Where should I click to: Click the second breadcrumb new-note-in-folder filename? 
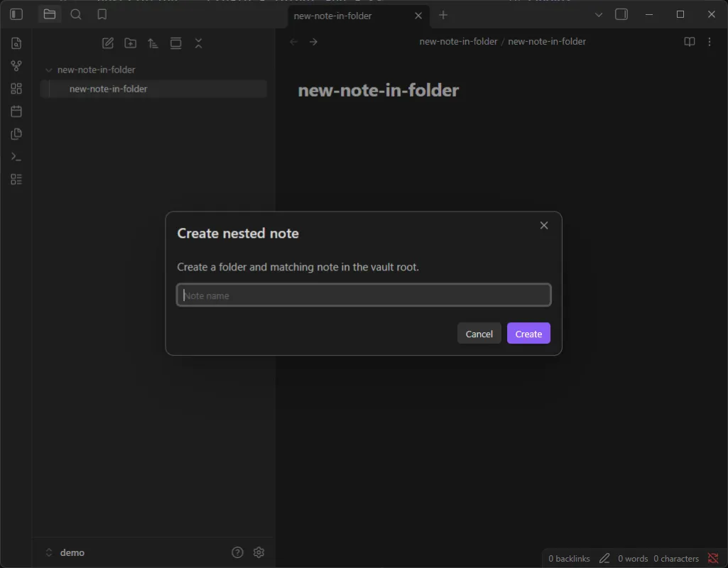[546, 41]
